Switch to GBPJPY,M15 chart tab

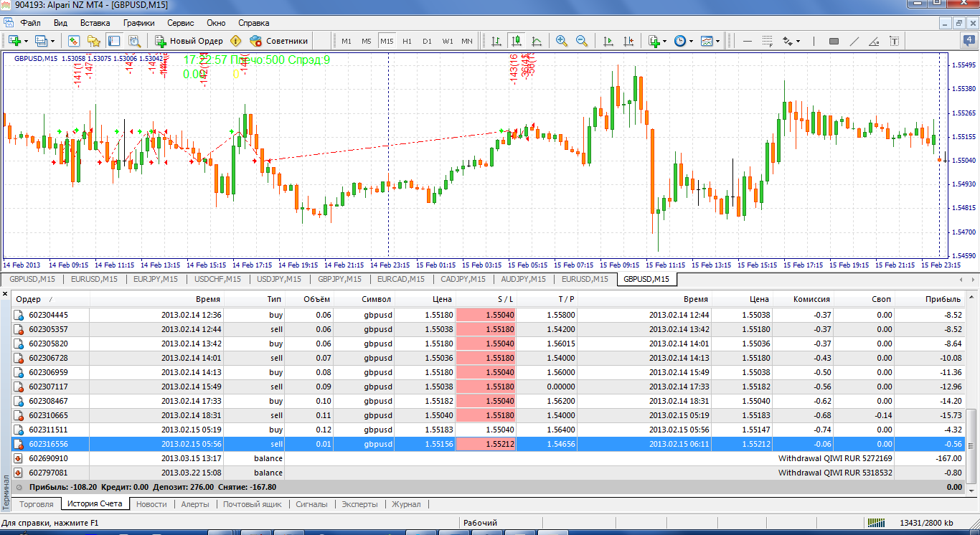341,279
